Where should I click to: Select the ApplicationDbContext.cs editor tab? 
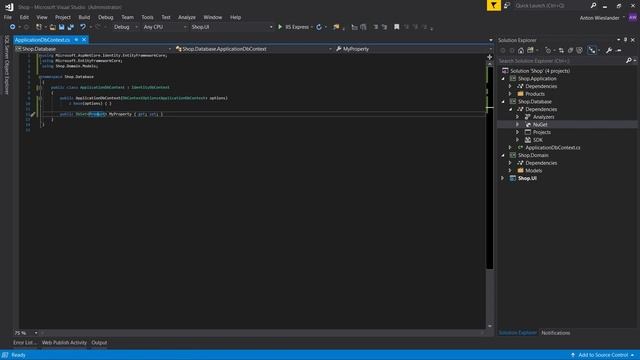(42, 40)
